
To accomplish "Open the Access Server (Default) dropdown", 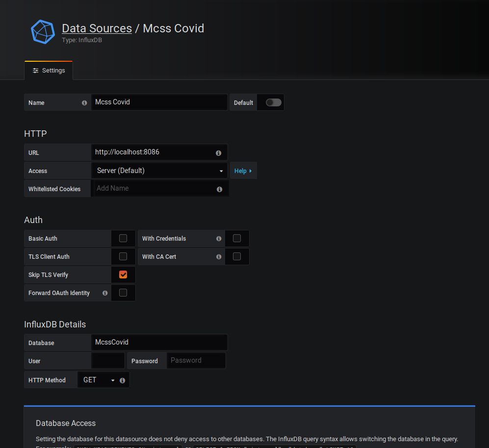I will point(159,171).
